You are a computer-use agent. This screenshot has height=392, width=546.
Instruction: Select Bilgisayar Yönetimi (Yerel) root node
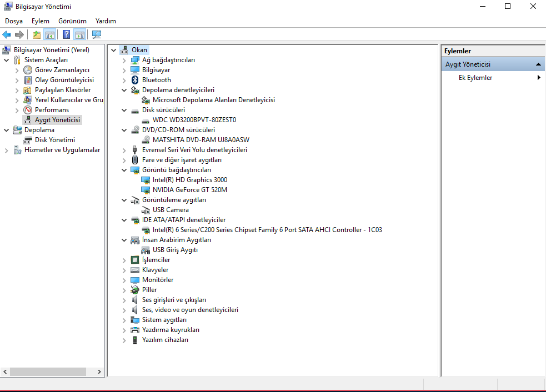pos(52,50)
